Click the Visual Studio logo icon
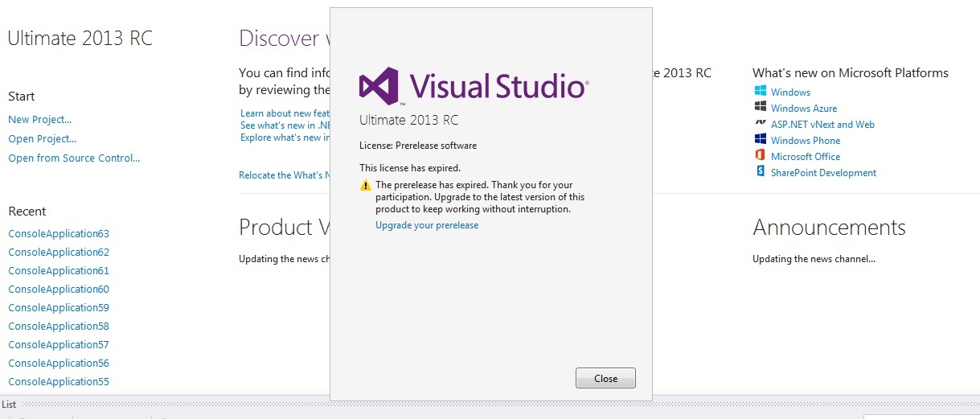 (x=379, y=86)
